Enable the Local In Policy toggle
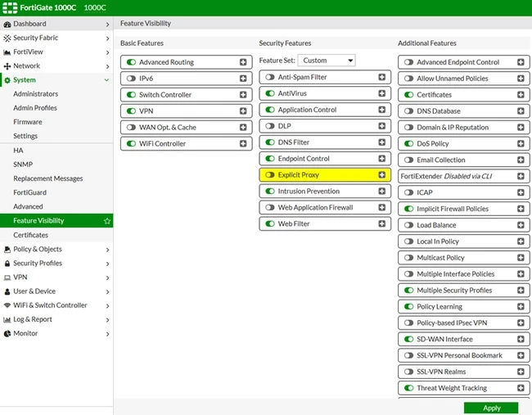Viewport: 532px width, 415px height. click(x=409, y=241)
